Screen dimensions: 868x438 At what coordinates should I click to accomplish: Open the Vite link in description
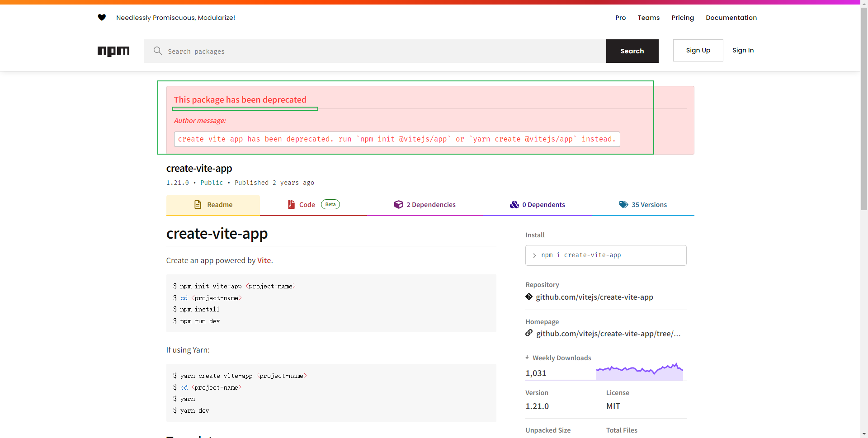pyautogui.click(x=264, y=260)
